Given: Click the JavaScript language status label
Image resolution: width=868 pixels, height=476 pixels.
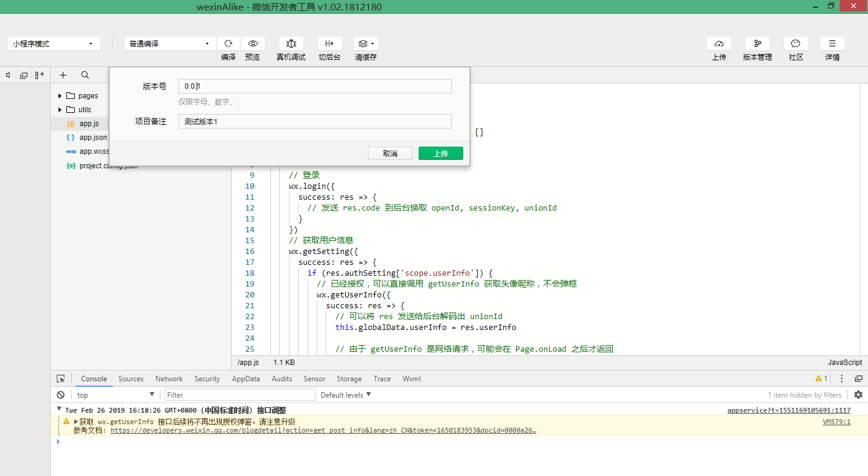Looking at the screenshot, I should [x=845, y=363].
